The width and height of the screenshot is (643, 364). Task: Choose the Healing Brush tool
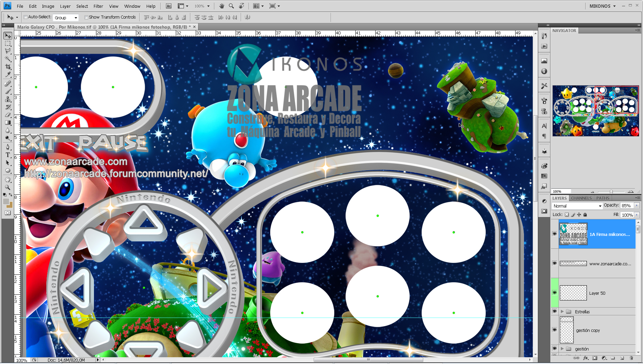pos(8,83)
